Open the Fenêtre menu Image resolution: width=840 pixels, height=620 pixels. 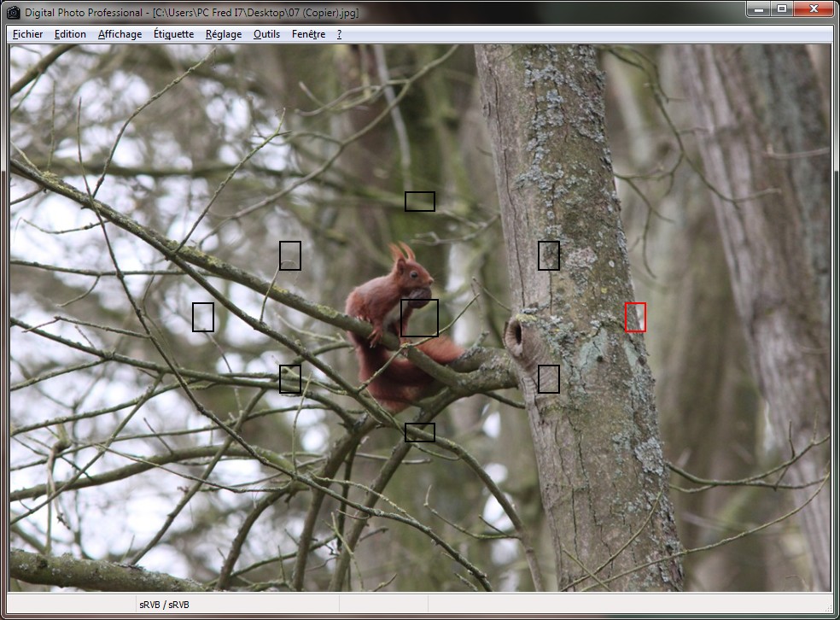click(x=308, y=34)
